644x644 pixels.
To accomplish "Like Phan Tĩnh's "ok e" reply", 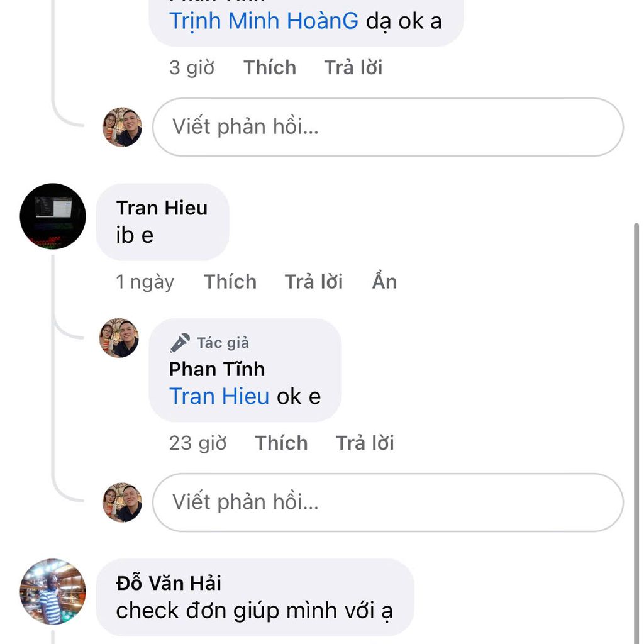I will pyautogui.click(x=281, y=443).
